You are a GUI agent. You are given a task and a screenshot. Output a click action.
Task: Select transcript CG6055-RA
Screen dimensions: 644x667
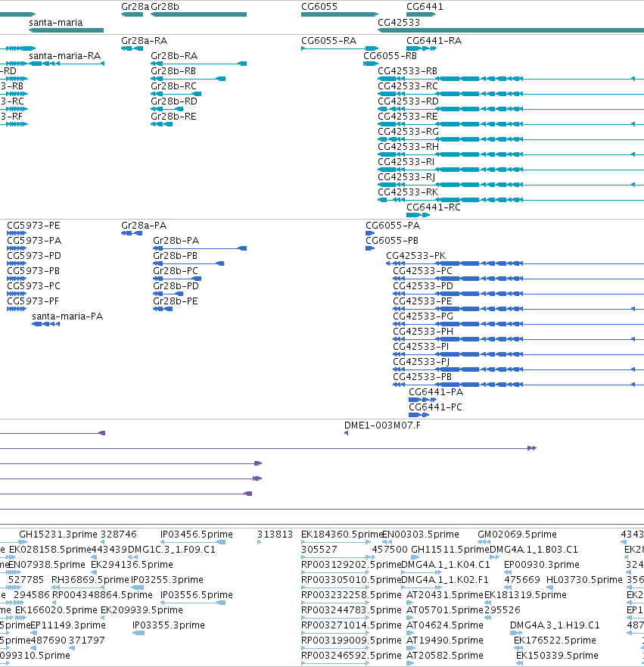[328, 41]
